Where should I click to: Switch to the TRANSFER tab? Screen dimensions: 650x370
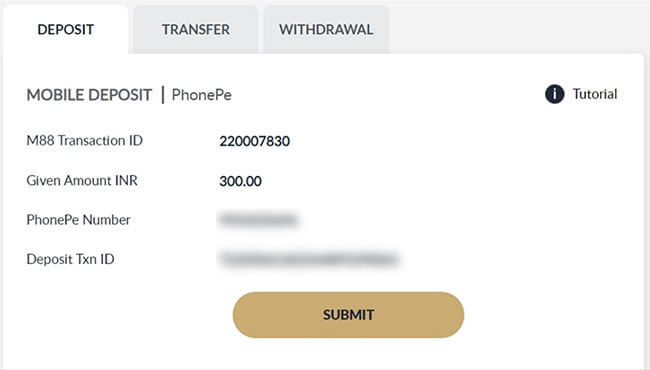(x=196, y=29)
